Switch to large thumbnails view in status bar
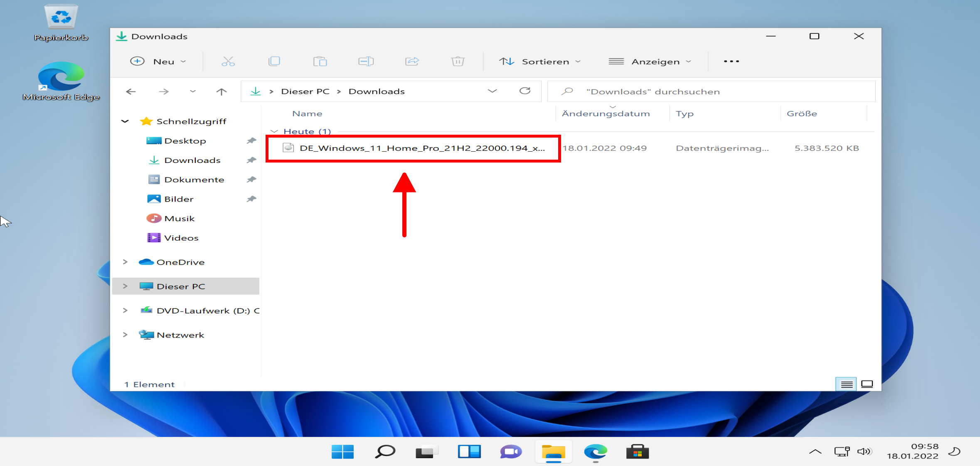This screenshot has width=980, height=466. click(867, 384)
